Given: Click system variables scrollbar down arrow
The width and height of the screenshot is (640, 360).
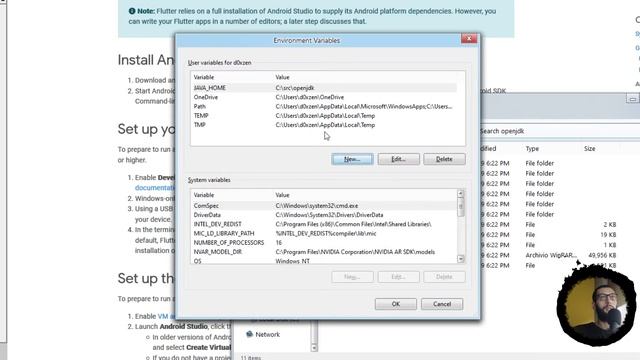Looking at the screenshot, I should (461, 259).
